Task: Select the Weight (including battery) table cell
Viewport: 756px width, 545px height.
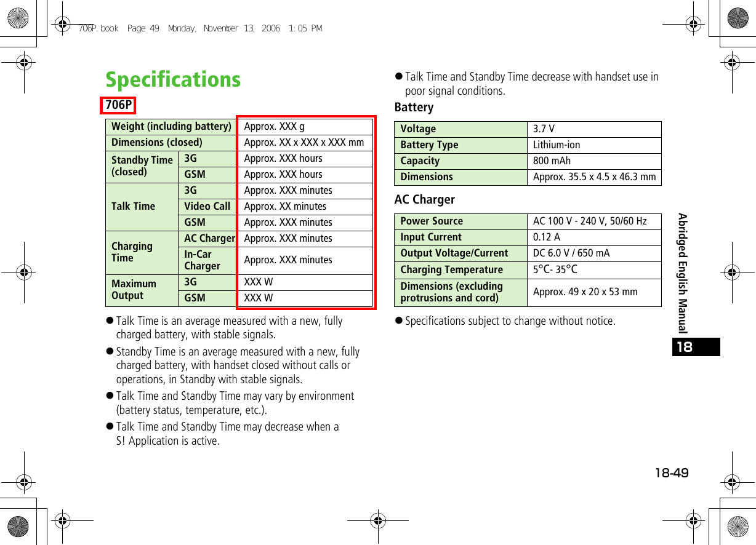Action: tap(170, 126)
